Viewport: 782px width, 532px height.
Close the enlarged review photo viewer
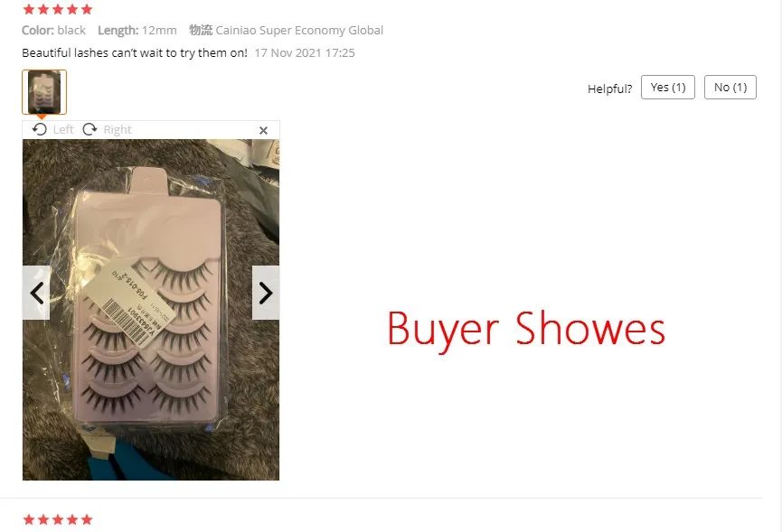point(263,130)
